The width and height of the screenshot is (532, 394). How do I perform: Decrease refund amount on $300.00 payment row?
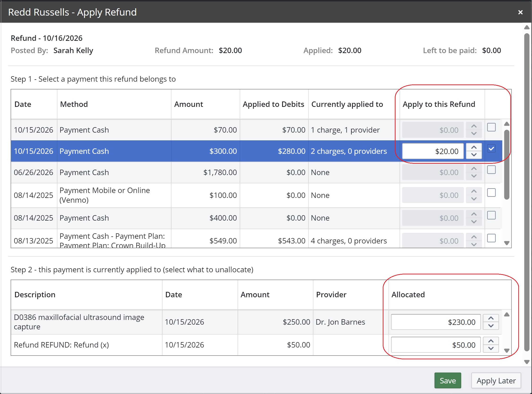pyautogui.click(x=474, y=155)
